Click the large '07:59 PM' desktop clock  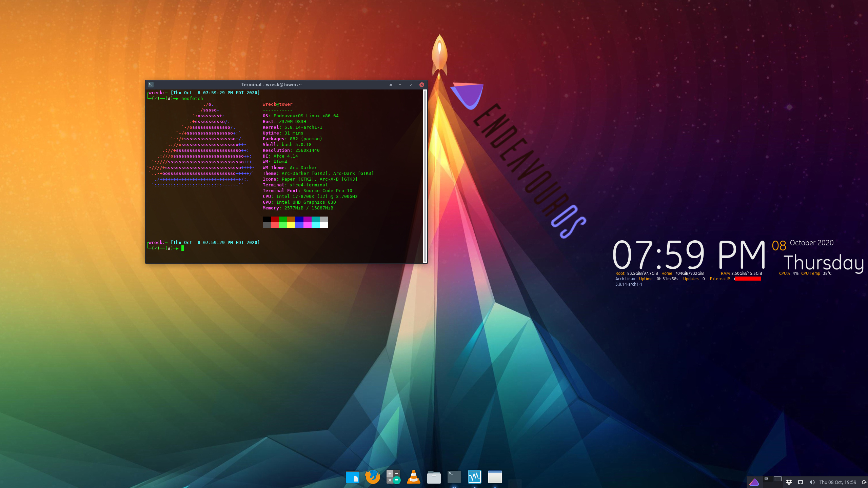(689, 255)
